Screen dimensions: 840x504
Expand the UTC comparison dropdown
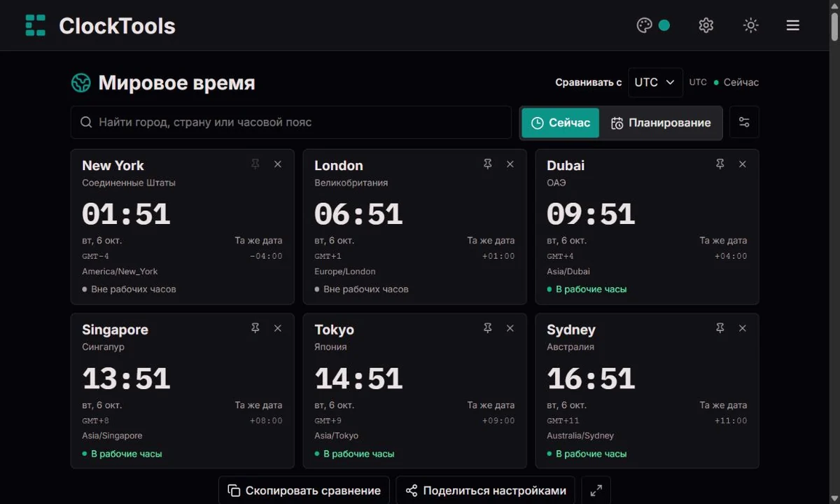655,83
